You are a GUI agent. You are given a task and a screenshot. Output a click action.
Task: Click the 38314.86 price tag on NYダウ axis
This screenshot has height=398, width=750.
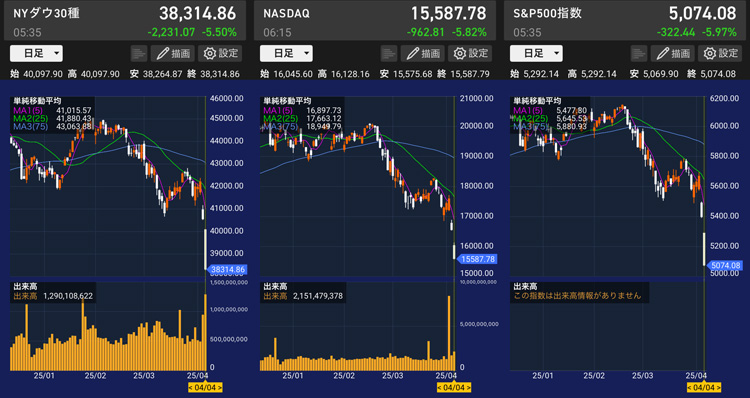pos(227,270)
